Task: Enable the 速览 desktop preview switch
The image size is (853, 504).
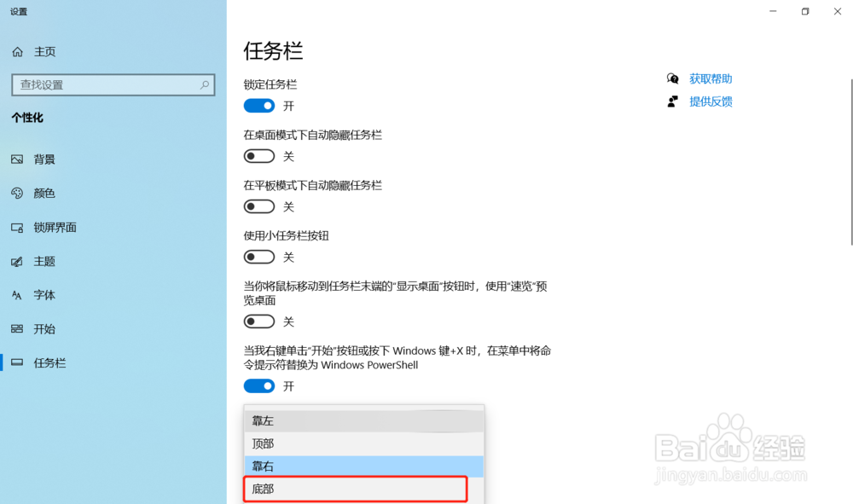Action: point(259,322)
